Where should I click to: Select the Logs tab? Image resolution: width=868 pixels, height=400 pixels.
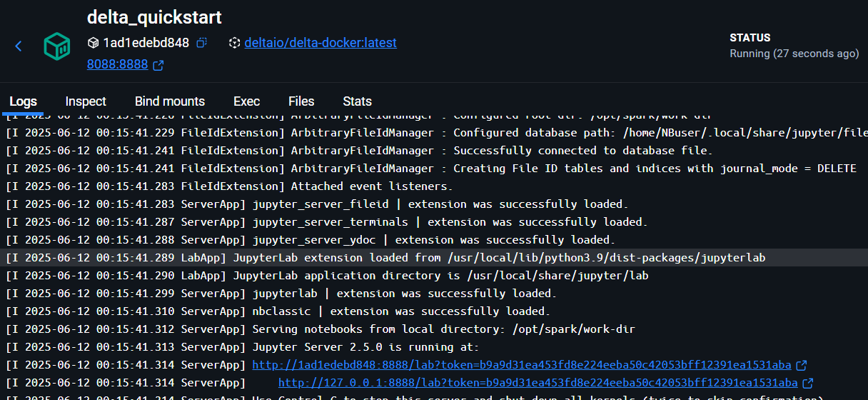[x=24, y=101]
